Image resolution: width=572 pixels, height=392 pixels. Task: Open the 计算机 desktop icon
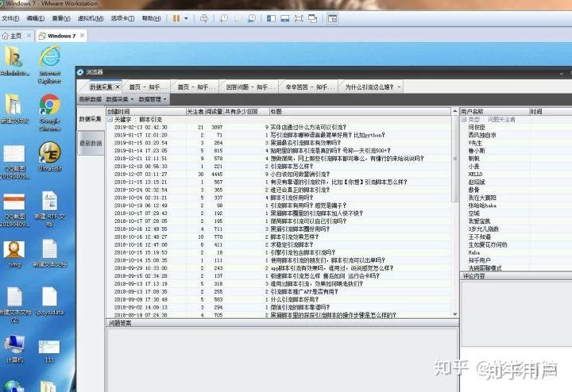click(14, 346)
